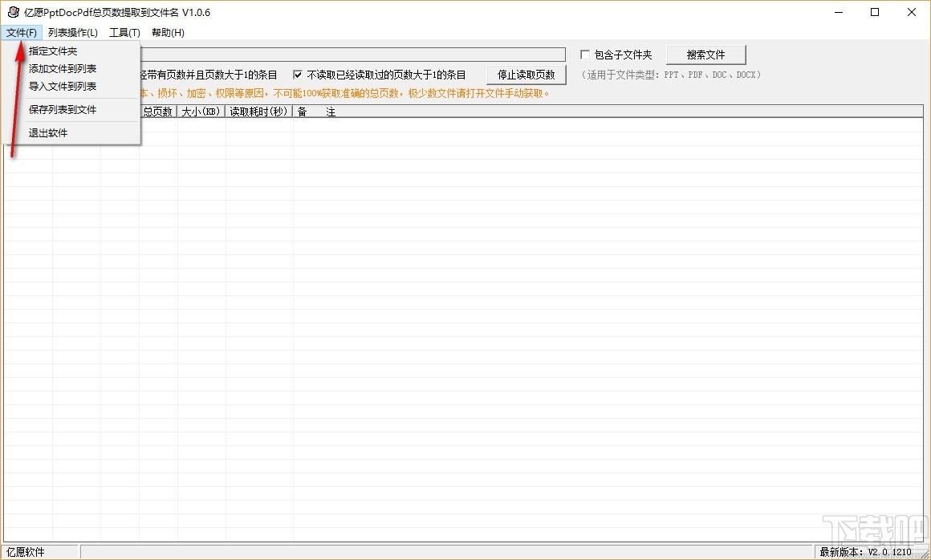Click the app icon in title bar
The width and height of the screenshot is (931, 560).
13,13
